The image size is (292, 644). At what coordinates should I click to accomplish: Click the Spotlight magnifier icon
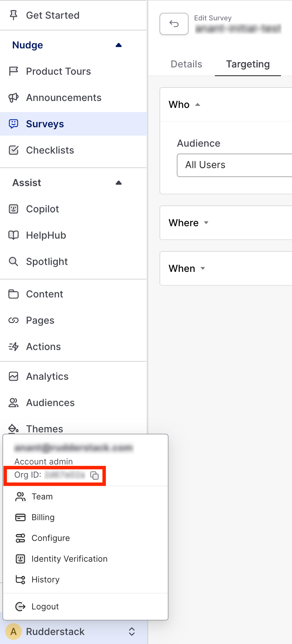coord(13,261)
